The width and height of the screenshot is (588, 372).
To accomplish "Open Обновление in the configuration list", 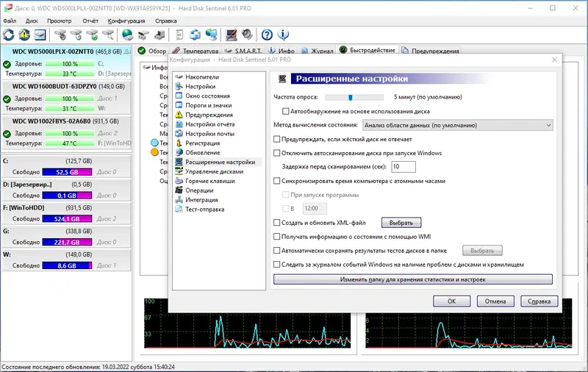I will click(203, 153).
